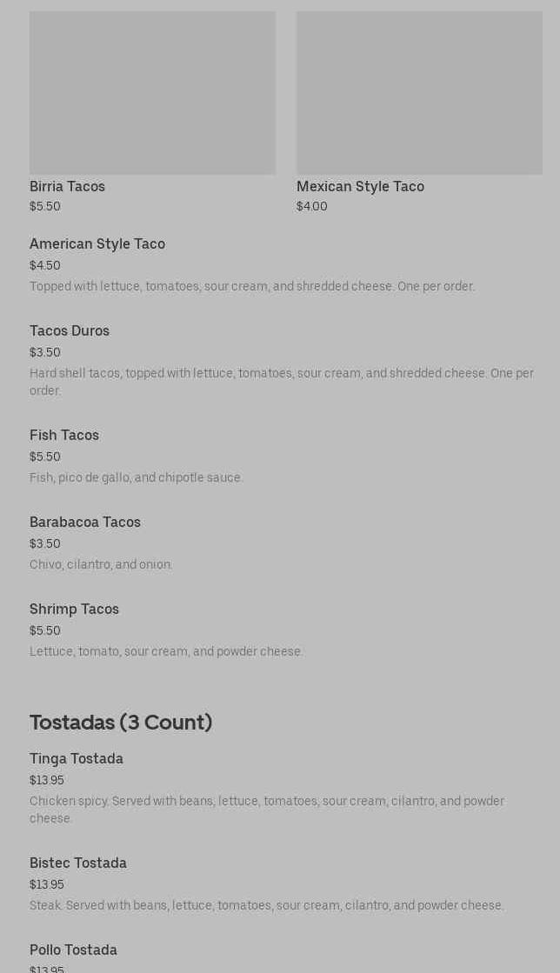The height and width of the screenshot is (973, 560).
Task: Click the Tostadas (3 Count) section heading
Action: point(121,723)
